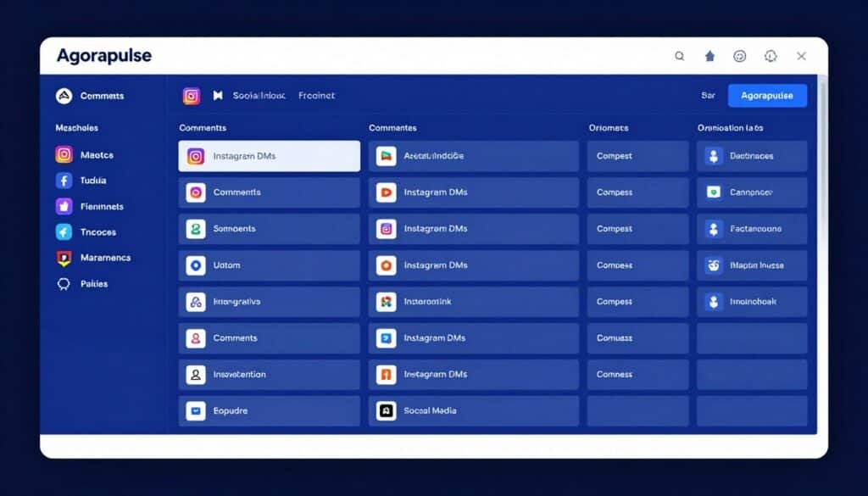This screenshot has height=496, width=868.
Task: Click the Commantes column header
Action: pyautogui.click(x=393, y=128)
